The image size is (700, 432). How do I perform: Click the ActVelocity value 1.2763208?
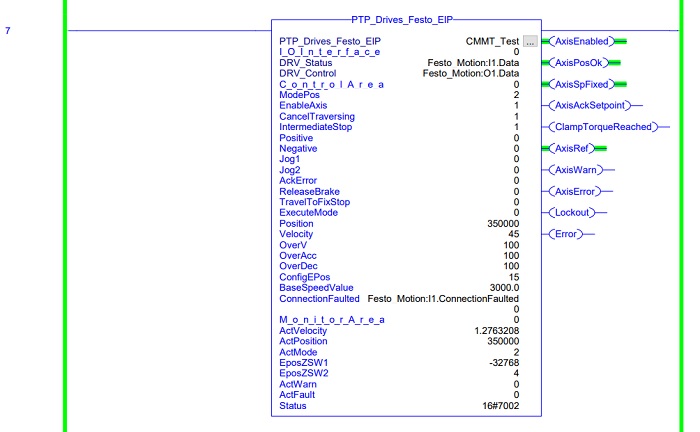(x=497, y=331)
